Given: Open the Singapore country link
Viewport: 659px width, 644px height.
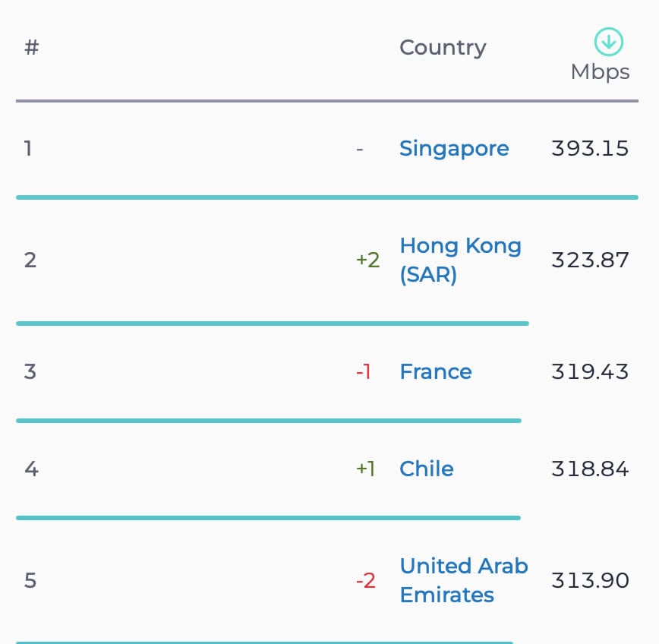Looking at the screenshot, I should coord(454,150).
